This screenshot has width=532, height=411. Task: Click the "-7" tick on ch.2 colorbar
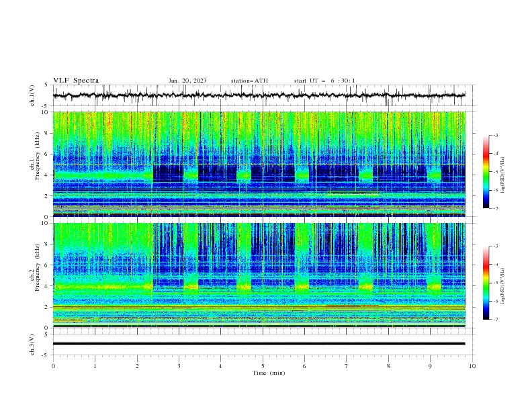[496, 319]
